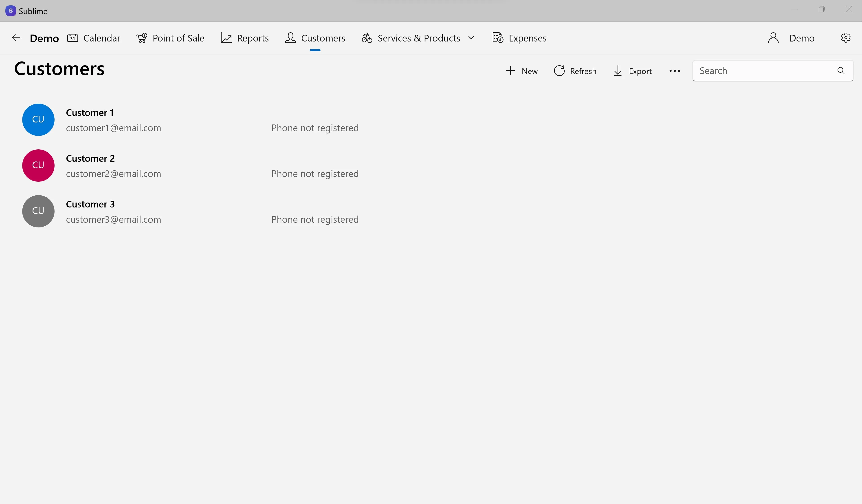This screenshot has height=504, width=862.
Task: Click Customer 1 blue CU avatar
Action: coord(38,120)
